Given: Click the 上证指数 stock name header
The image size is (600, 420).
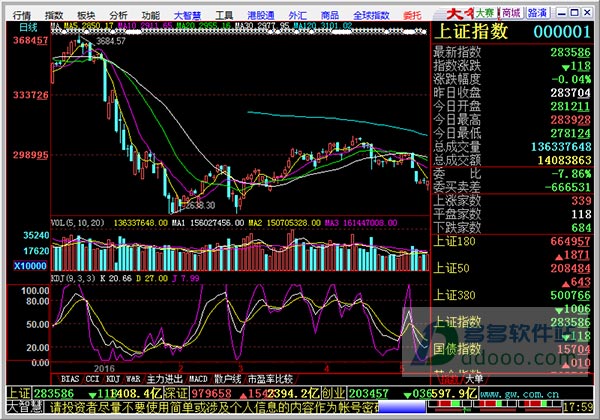Looking at the screenshot, I should (x=471, y=31).
